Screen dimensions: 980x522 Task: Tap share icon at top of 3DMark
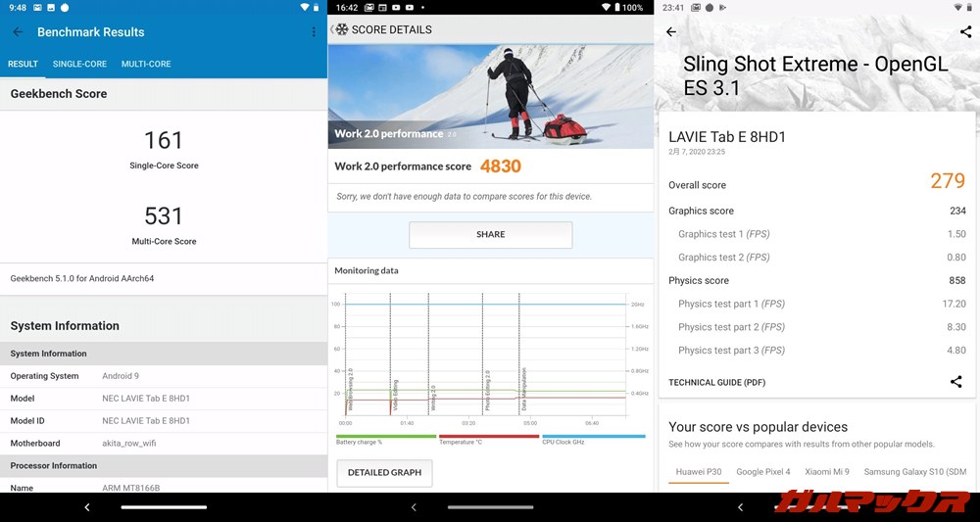965,32
